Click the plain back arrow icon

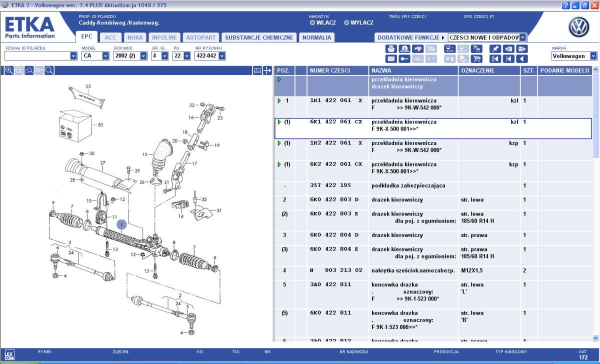point(522,58)
